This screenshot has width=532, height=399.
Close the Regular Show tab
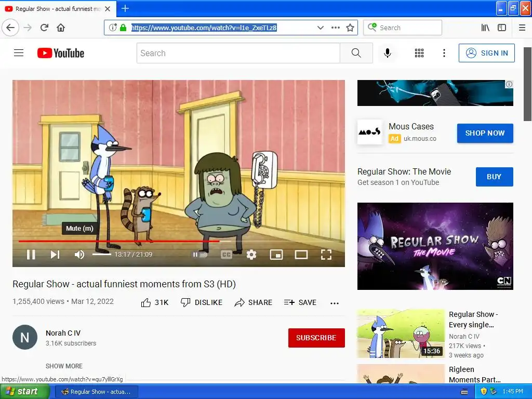[x=108, y=9]
